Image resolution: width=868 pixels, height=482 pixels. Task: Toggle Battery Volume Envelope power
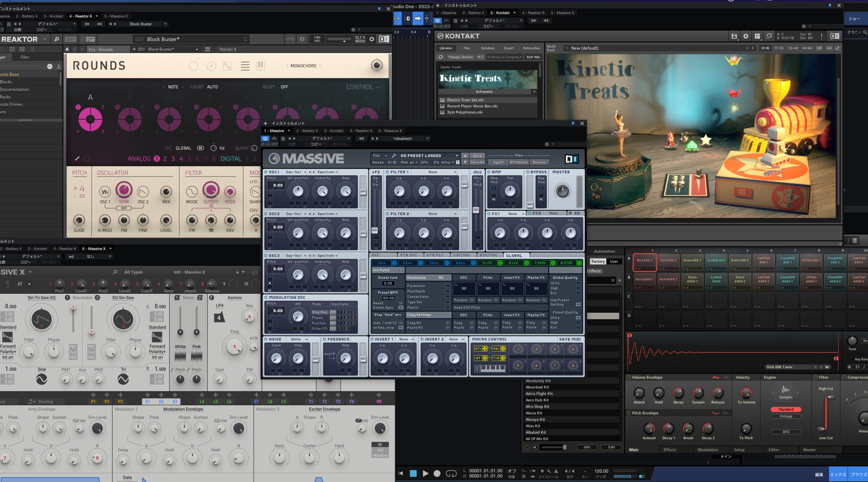629,377
